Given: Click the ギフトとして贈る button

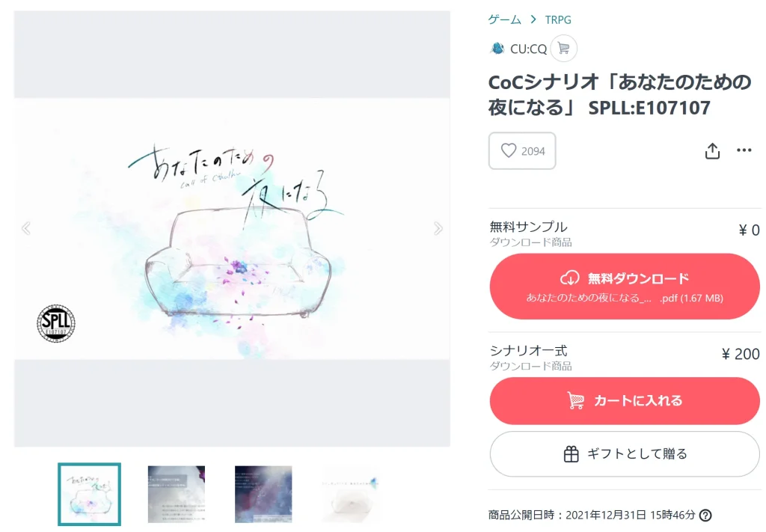Looking at the screenshot, I should pyautogui.click(x=625, y=454).
